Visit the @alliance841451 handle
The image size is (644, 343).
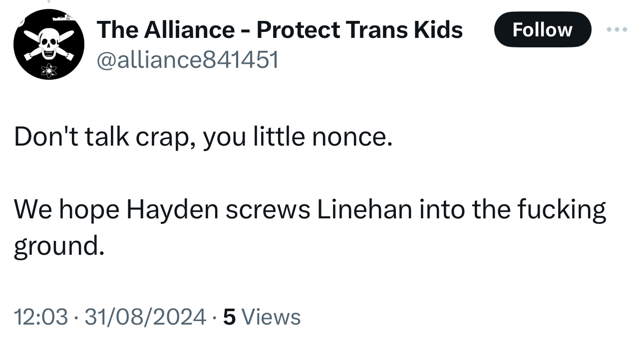[x=188, y=60]
